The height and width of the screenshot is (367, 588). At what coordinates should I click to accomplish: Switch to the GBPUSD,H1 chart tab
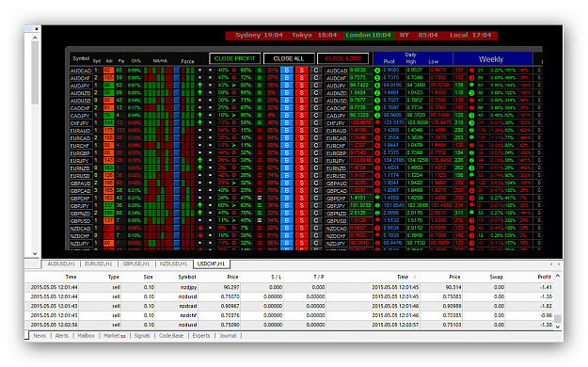coord(136,263)
